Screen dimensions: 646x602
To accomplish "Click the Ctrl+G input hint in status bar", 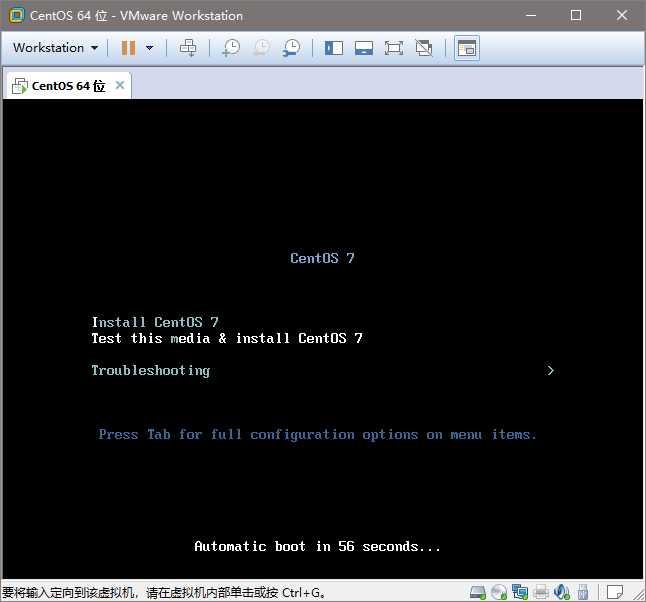I will click(x=164, y=593).
